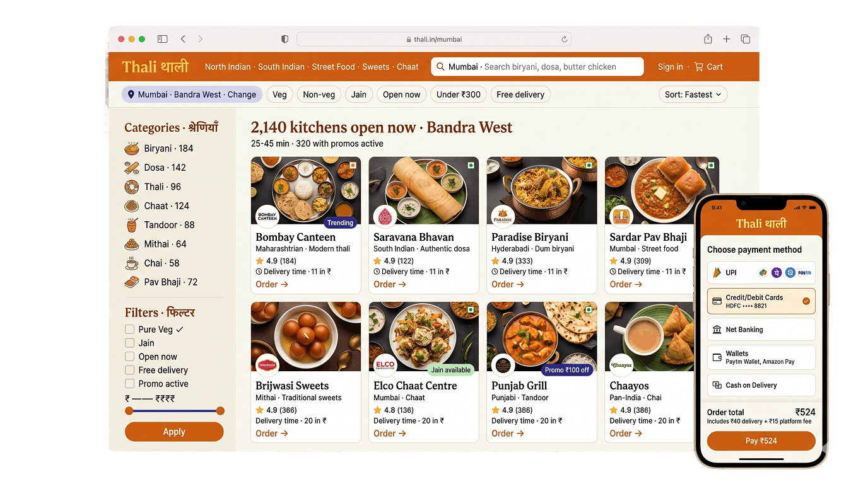This screenshot has width=868, height=484.
Task: Tap the Pay ₹524 button
Action: (x=761, y=441)
